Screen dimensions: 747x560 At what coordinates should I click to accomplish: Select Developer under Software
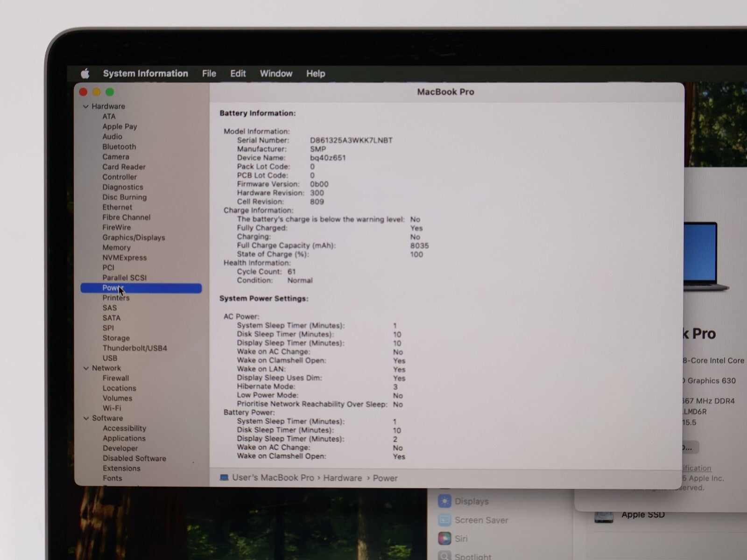click(x=120, y=448)
